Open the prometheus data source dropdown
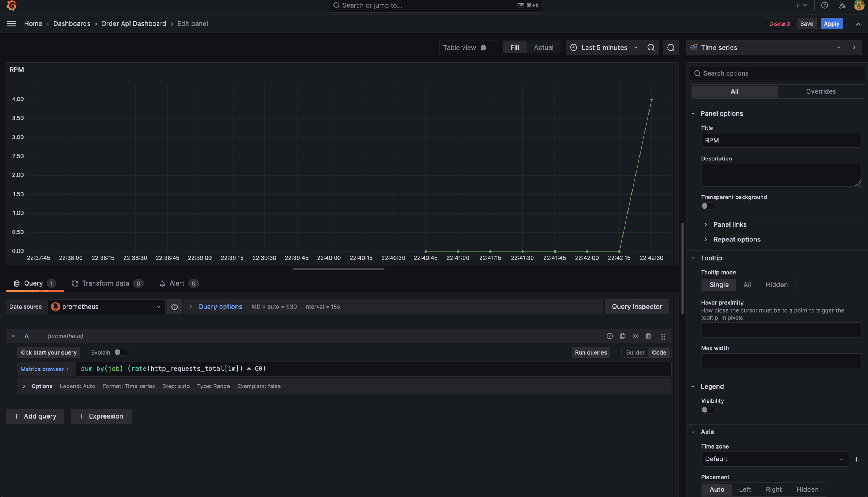868x497 pixels. click(x=106, y=307)
